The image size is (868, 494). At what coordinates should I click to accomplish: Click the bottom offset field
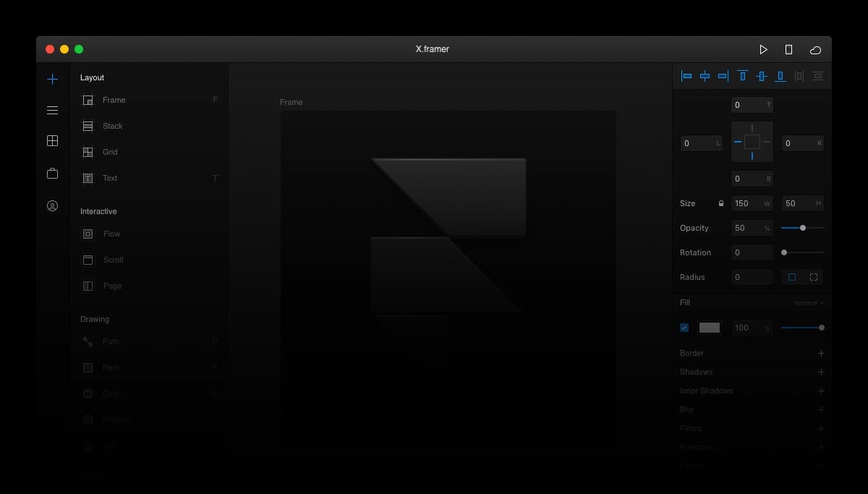click(x=752, y=178)
